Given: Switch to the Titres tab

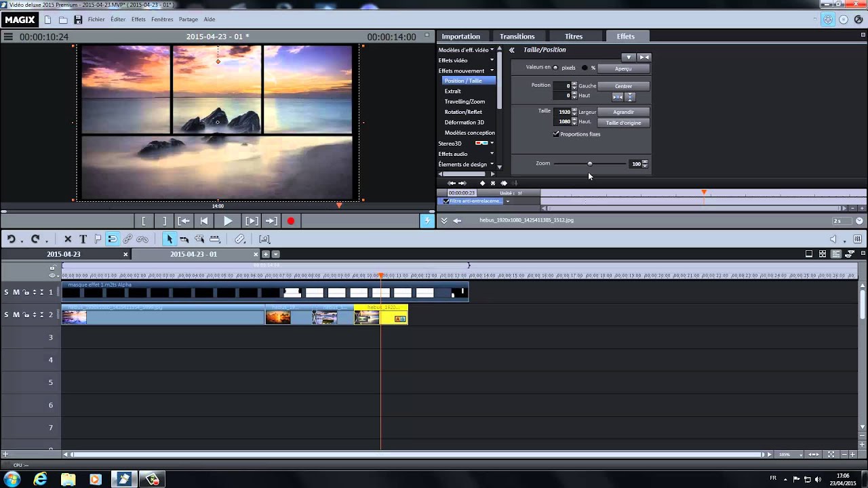Looking at the screenshot, I should point(574,37).
